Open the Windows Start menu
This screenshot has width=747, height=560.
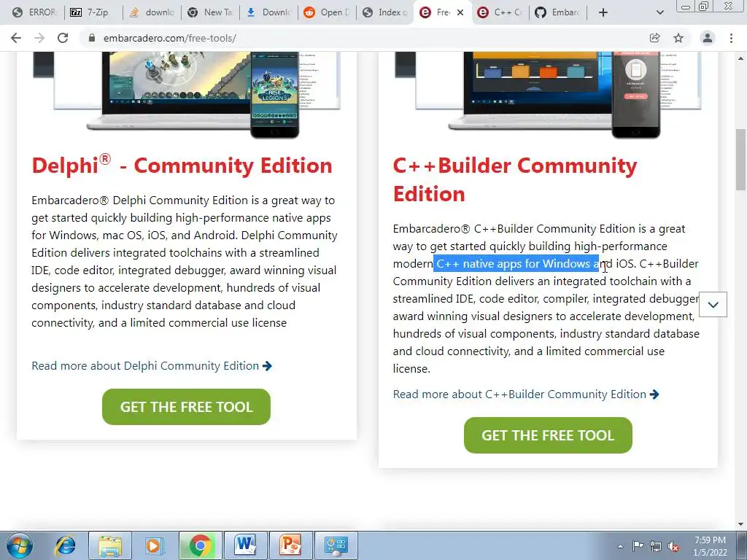click(x=19, y=545)
